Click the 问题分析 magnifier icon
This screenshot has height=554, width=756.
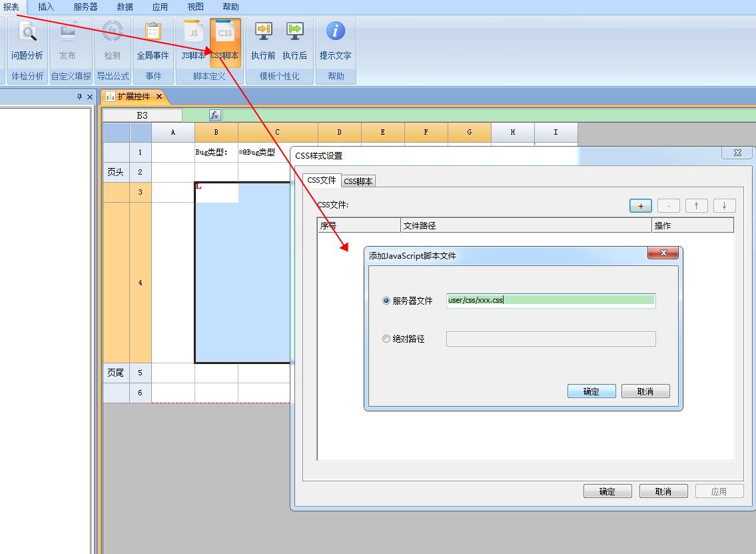[x=27, y=33]
